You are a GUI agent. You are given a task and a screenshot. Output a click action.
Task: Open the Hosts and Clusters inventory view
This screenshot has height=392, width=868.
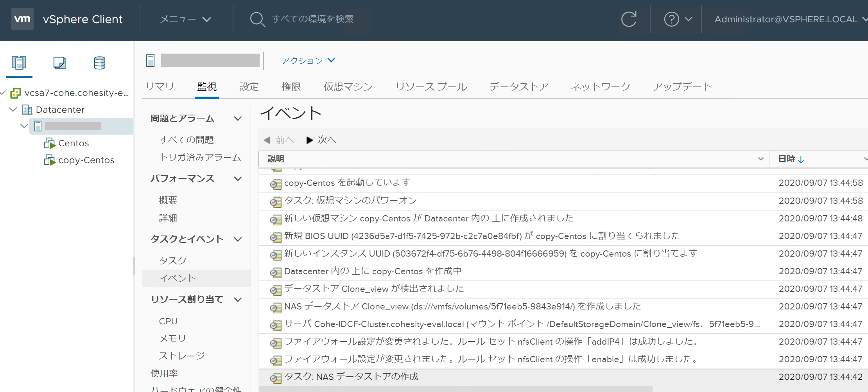(19, 63)
